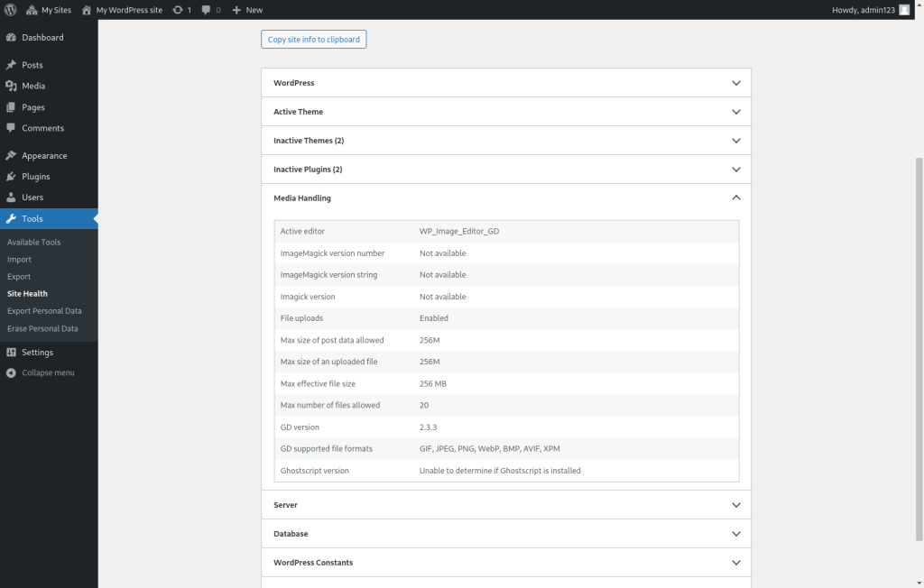Open the Import submenu link
924x588 pixels.
click(20, 259)
